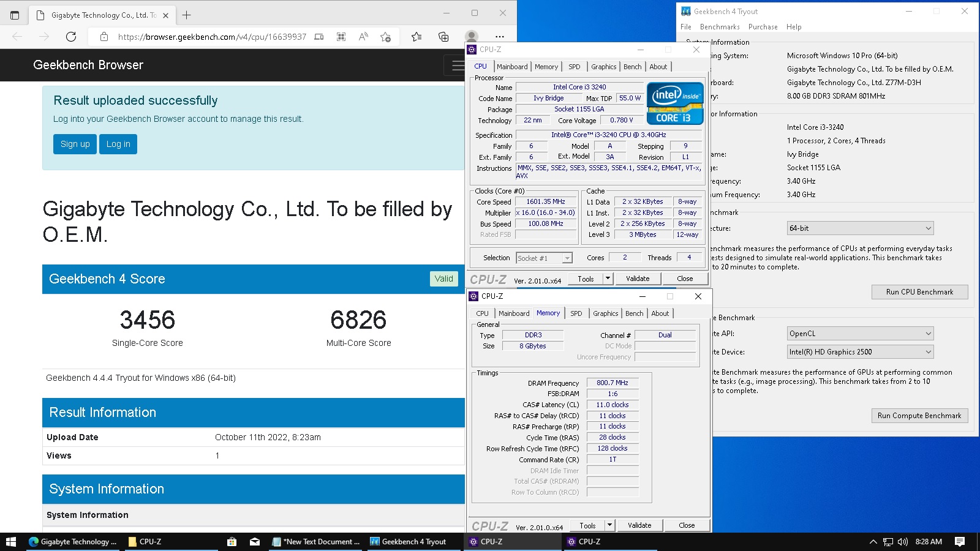Open Bench tab in upper CPU-Z
This screenshot has width=980, height=551.
(633, 67)
